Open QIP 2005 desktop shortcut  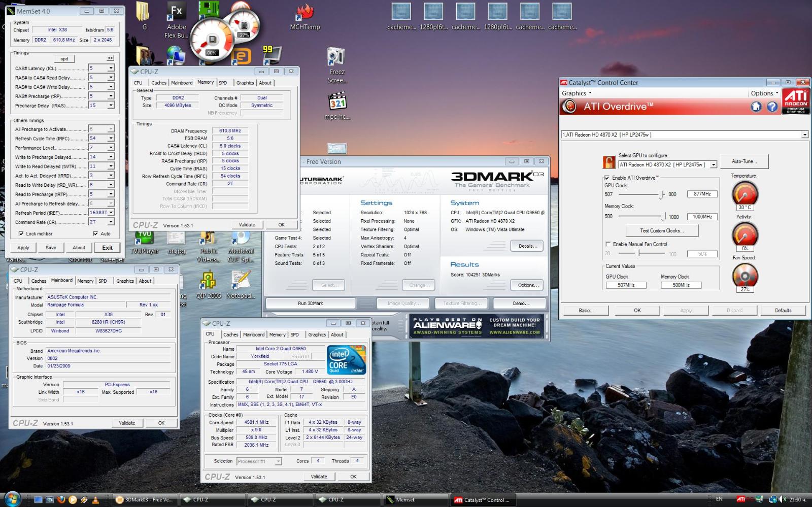click(209, 285)
